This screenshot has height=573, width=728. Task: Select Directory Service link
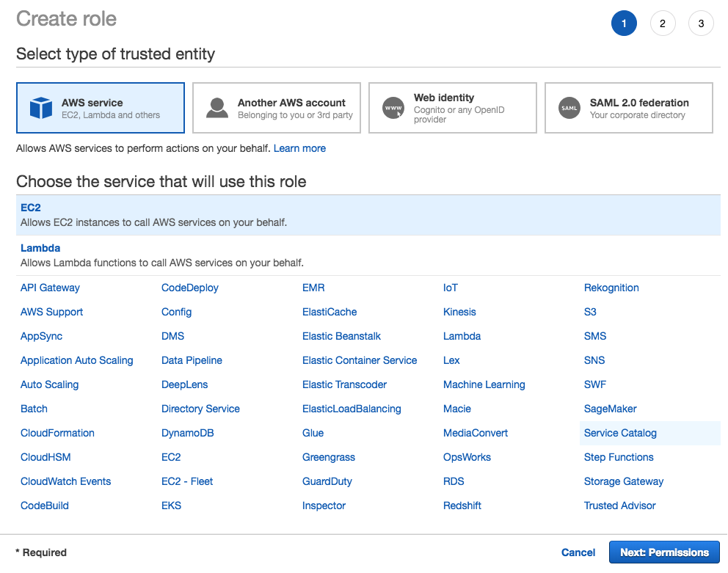coord(200,409)
